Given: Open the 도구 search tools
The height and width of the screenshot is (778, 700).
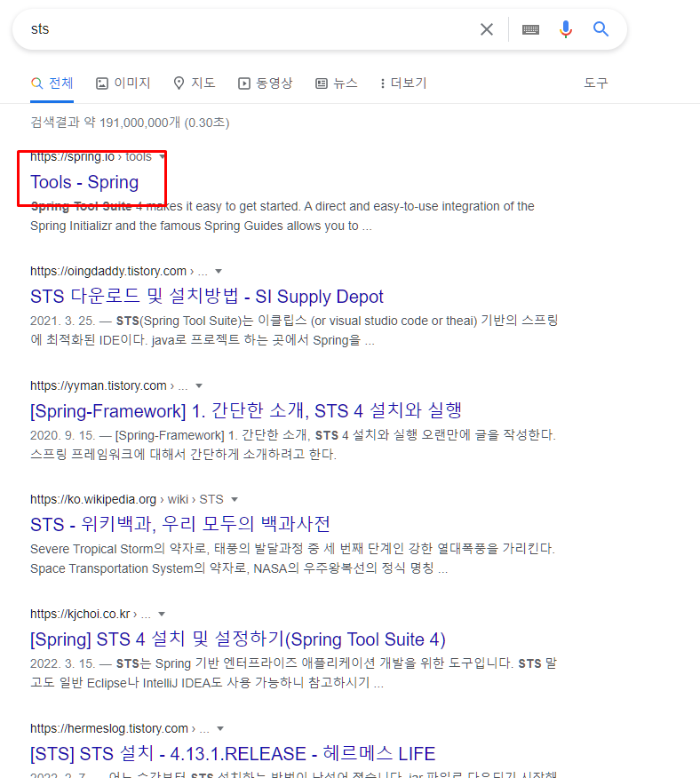Looking at the screenshot, I should coord(596,83).
